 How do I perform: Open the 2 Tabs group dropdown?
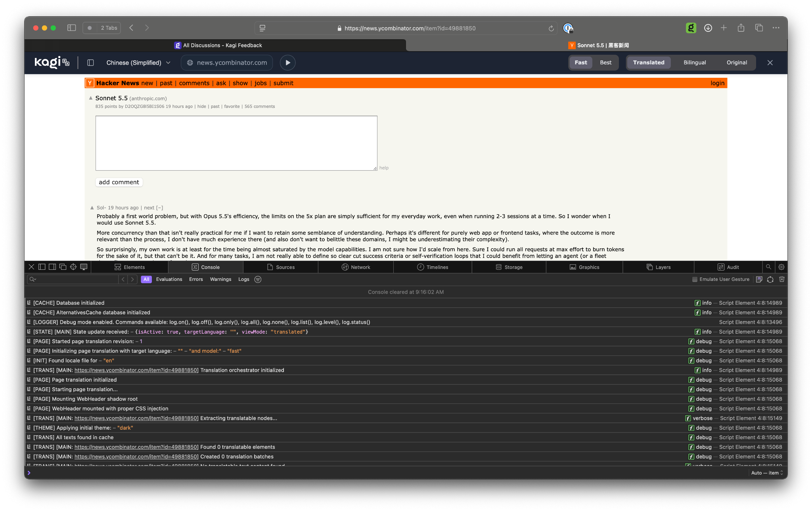(102, 28)
